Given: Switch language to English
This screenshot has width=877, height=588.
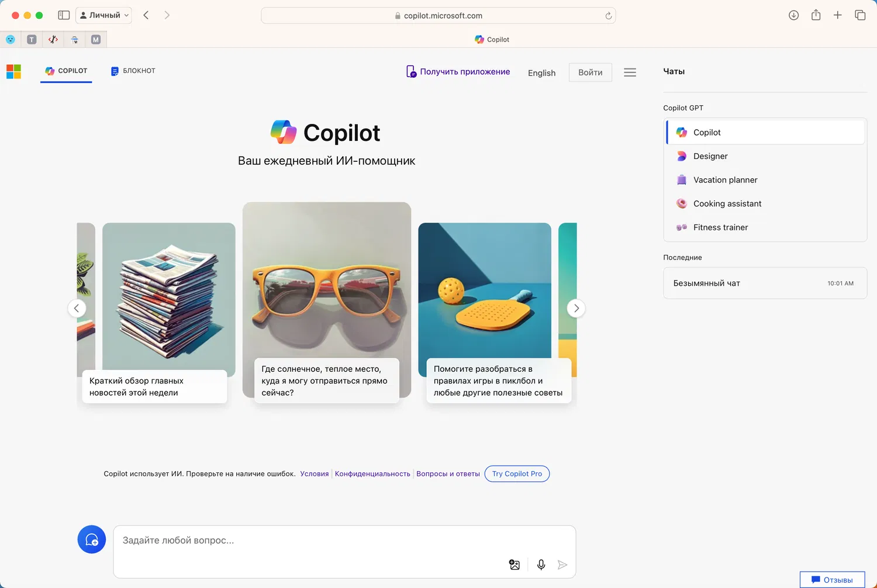Looking at the screenshot, I should point(542,73).
